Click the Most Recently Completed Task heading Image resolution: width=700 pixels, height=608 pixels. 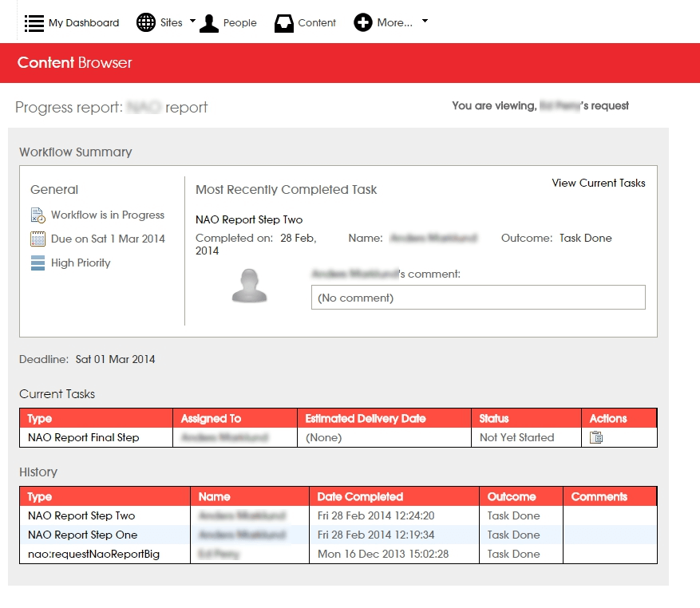coord(287,190)
